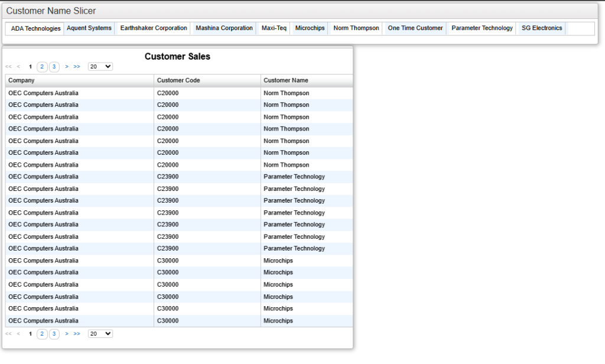The image size is (605, 364).
Task: Click Customer Sales table title
Action: point(177,56)
